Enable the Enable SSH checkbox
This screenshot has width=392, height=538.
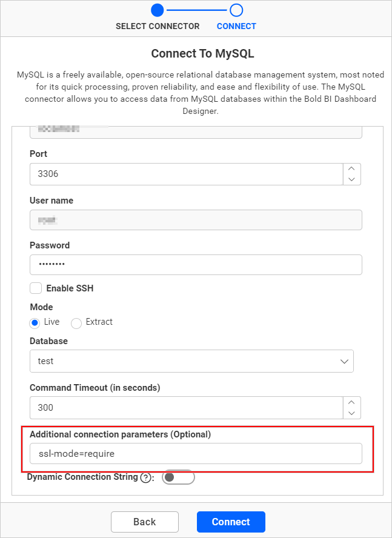pyautogui.click(x=35, y=288)
